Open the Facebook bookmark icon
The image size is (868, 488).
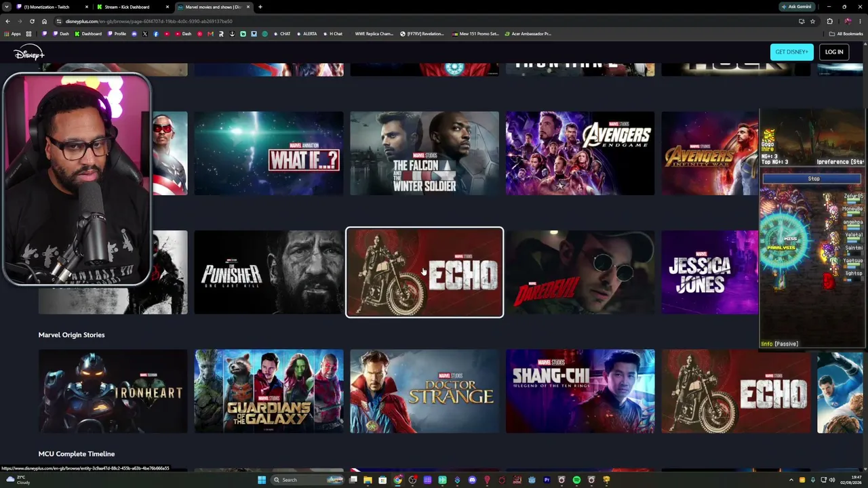coord(156,34)
